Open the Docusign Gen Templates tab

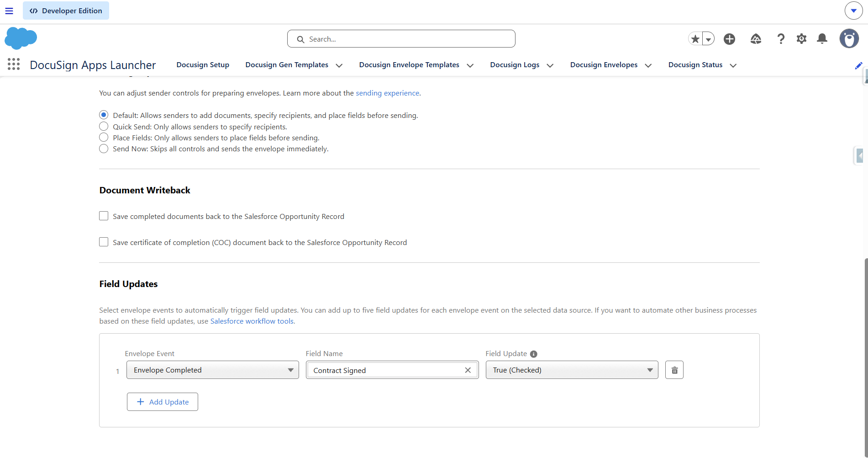(287, 65)
